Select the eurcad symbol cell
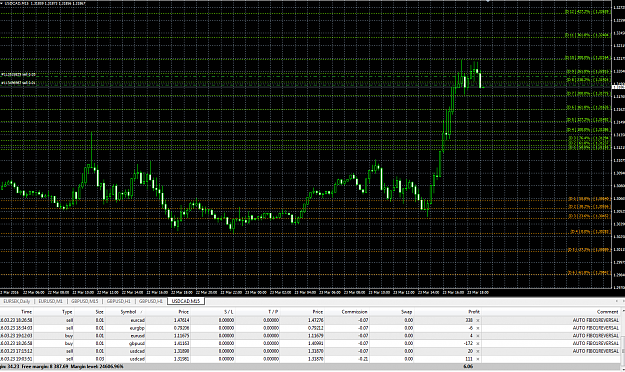This screenshot has height=372, width=625. [x=138, y=320]
